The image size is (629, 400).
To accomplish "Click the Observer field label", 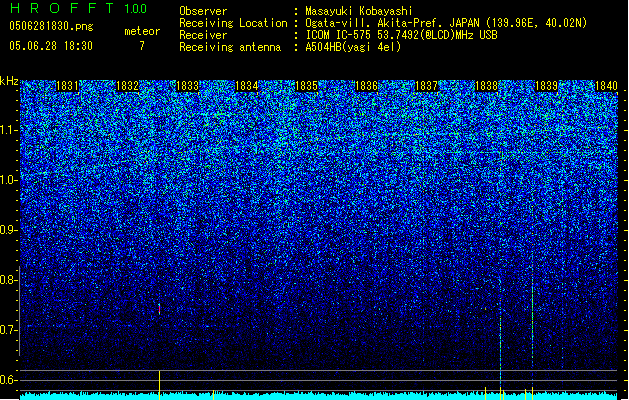I will point(203,11).
